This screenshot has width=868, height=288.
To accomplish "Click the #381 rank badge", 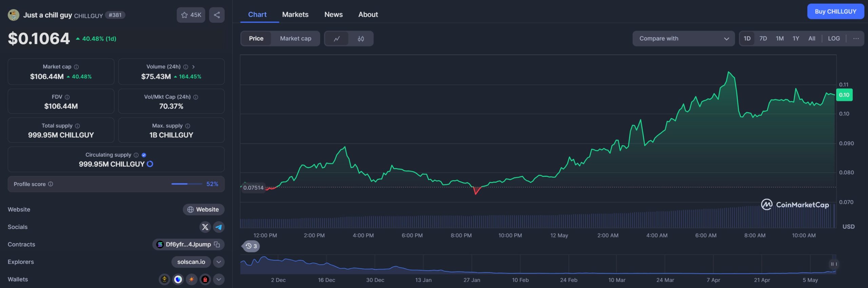I will coord(115,15).
